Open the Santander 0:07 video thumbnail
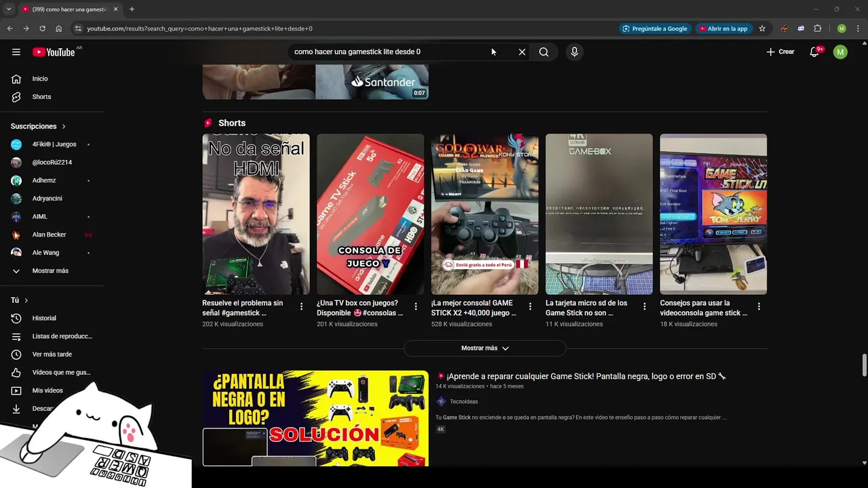The image size is (868, 488). click(x=315, y=82)
